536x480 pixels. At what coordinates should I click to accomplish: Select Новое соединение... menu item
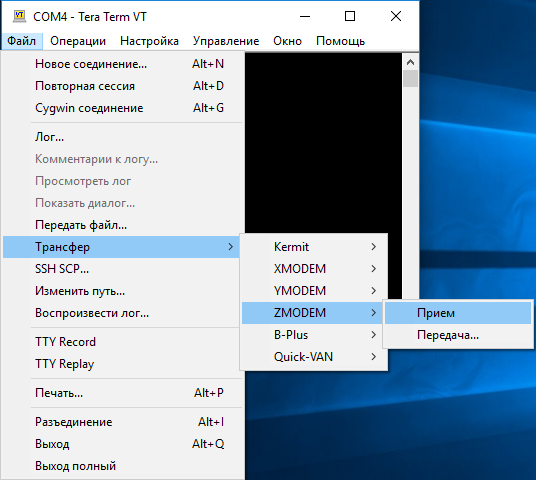coord(123,64)
